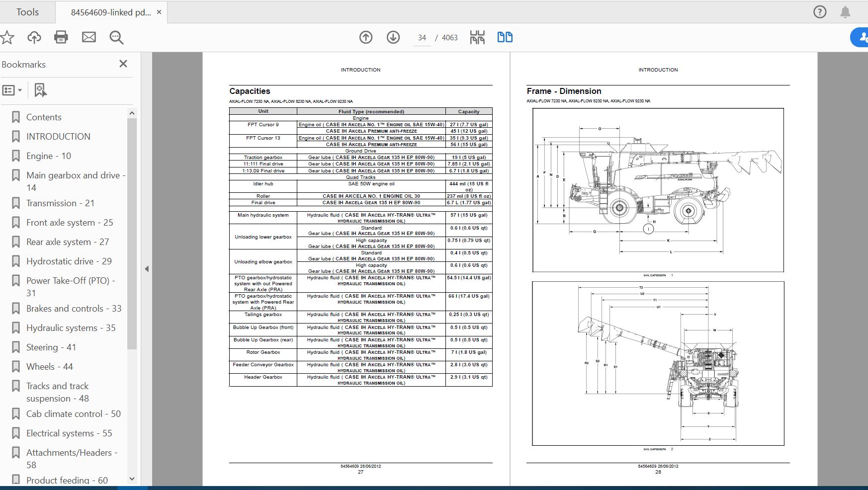Click the Frame - Dimension heading
The width and height of the screenshot is (868, 490).
pyautogui.click(x=564, y=91)
